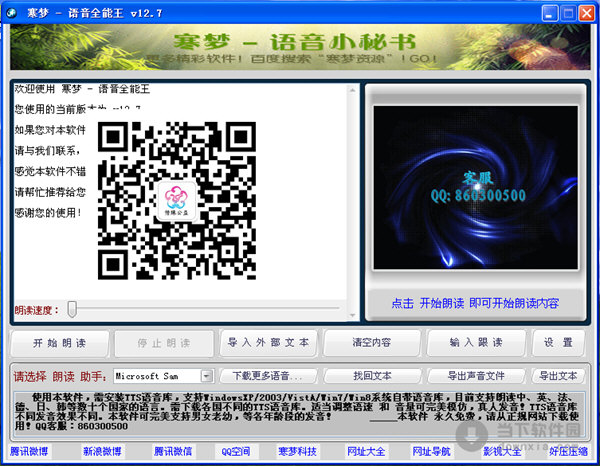The height and width of the screenshot is (466, 600).
Task: Open the 网址大全 link
Action: [366, 452]
